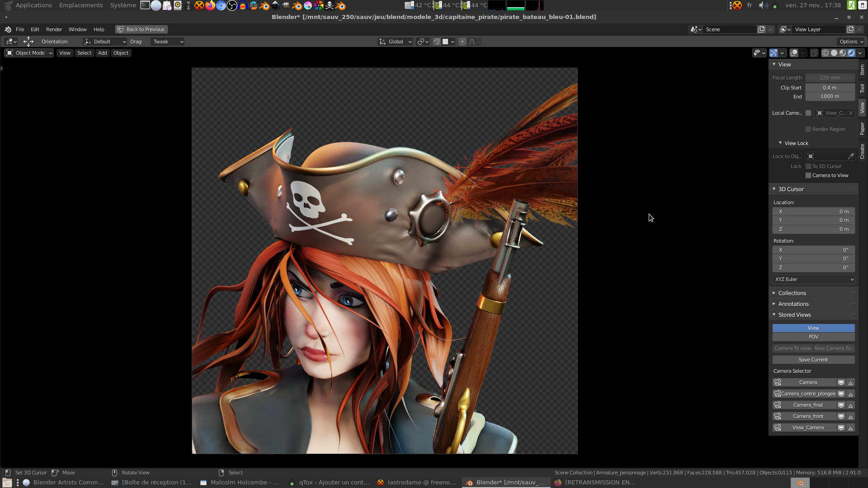Switch to the Create sidebar tab
Viewport: 868px width, 488px height.
tap(863, 151)
